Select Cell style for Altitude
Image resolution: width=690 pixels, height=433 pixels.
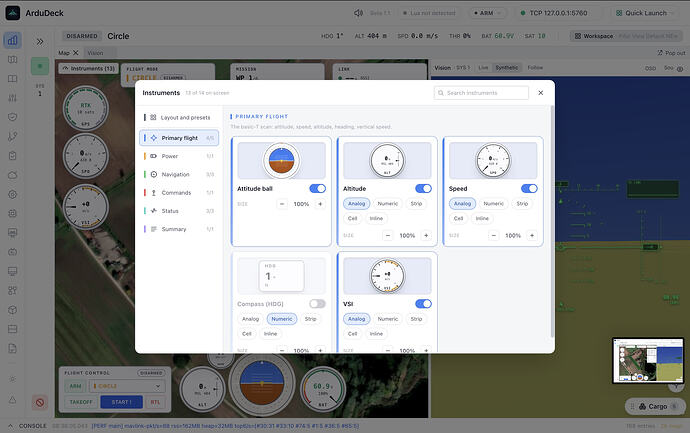coord(352,218)
